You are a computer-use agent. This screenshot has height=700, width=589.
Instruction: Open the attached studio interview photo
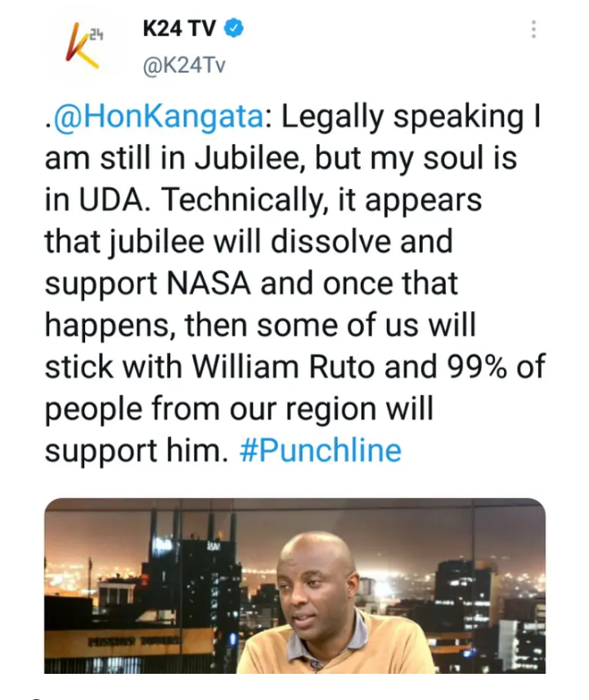(294, 586)
